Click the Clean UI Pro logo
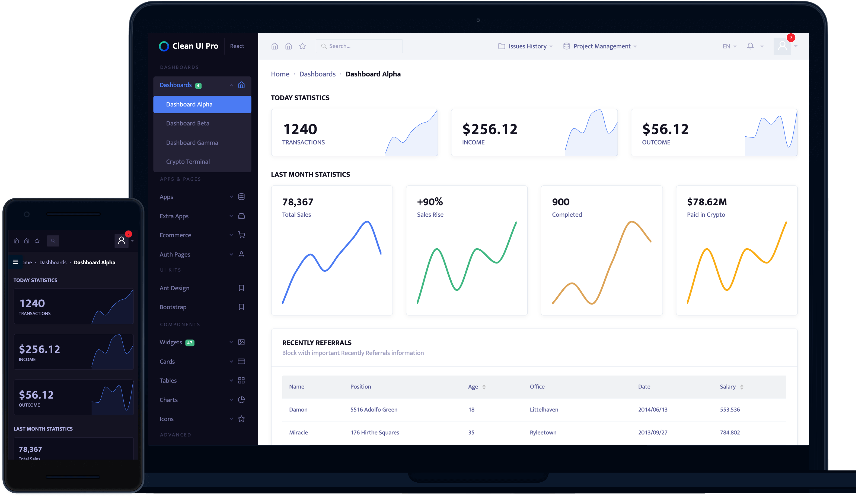Image resolution: width=868 pixels, height=497 pixels. pos(189,46)
